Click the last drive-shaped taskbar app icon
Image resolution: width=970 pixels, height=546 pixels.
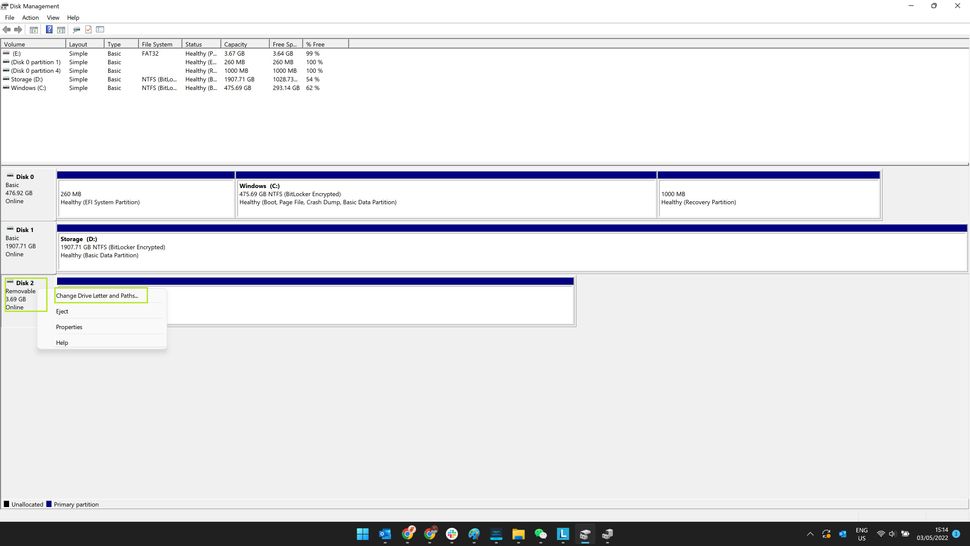[607, 534]
